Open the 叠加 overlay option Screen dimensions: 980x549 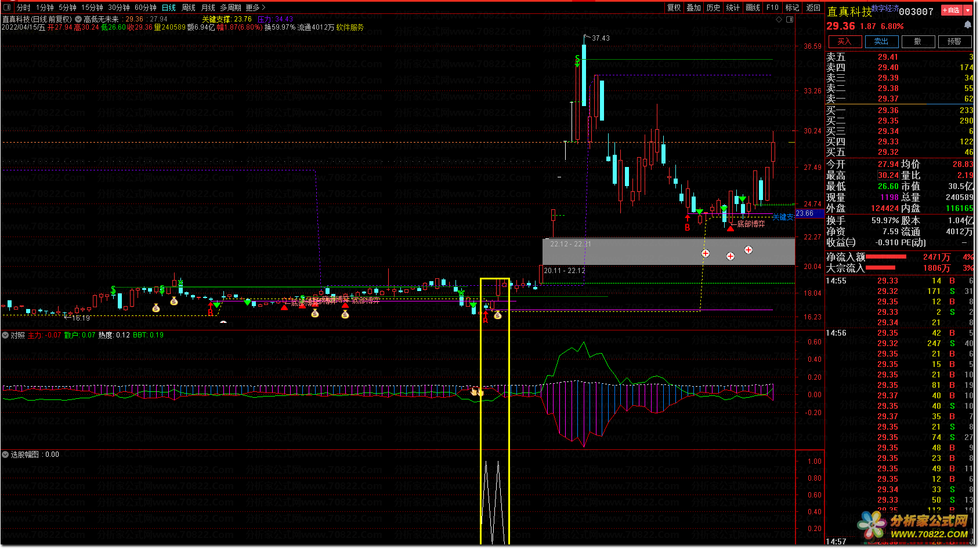click(x=693, y=8)
